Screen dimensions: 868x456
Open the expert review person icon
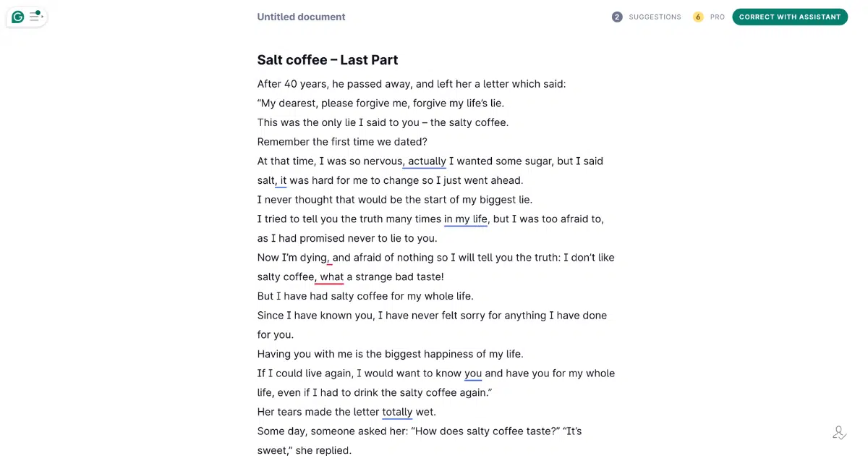839,433
